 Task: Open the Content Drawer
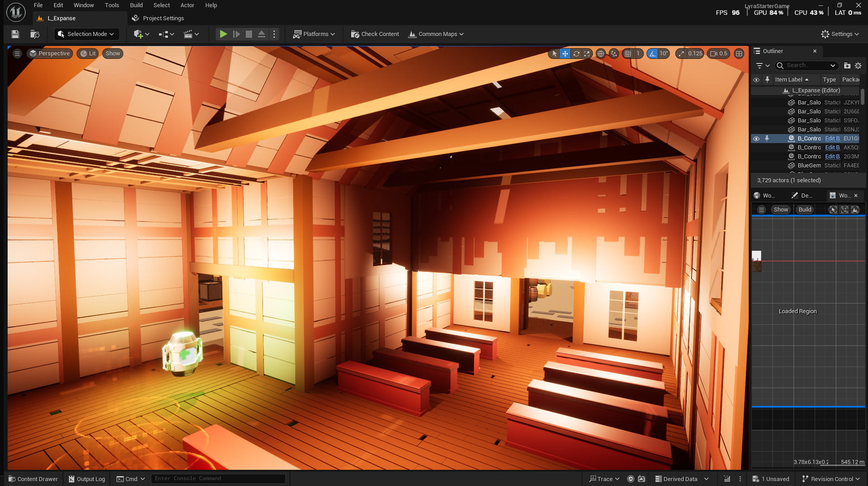pyautogui.click(x=33, y=479)
